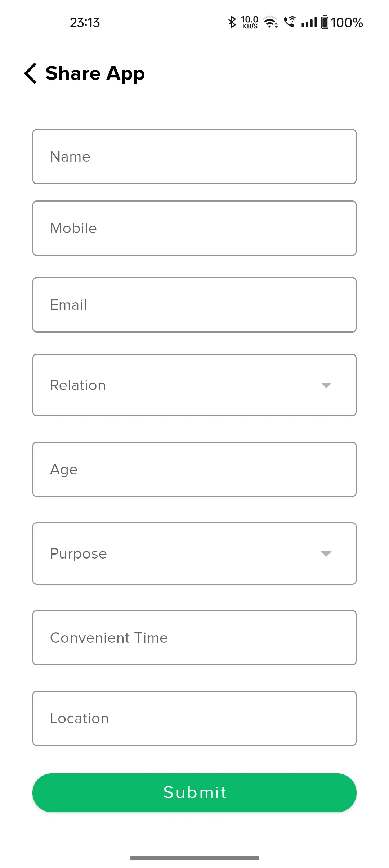Focus the Name input field
Viewport: 389px width, 868px height.
[194, 157]
